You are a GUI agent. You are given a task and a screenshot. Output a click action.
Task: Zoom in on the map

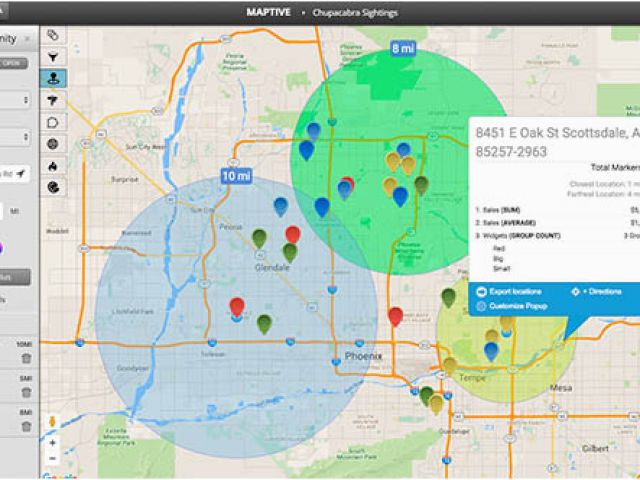53,443
